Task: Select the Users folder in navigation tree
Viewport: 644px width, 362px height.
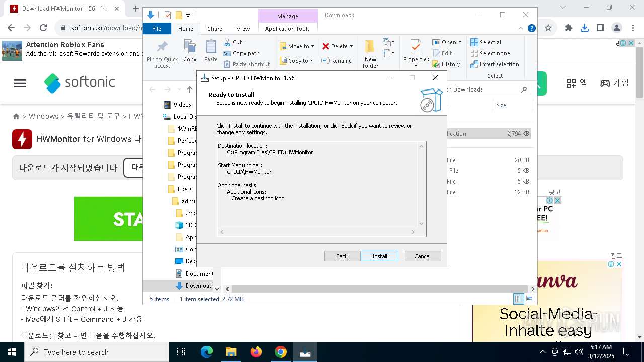Action: click(180, 189)
